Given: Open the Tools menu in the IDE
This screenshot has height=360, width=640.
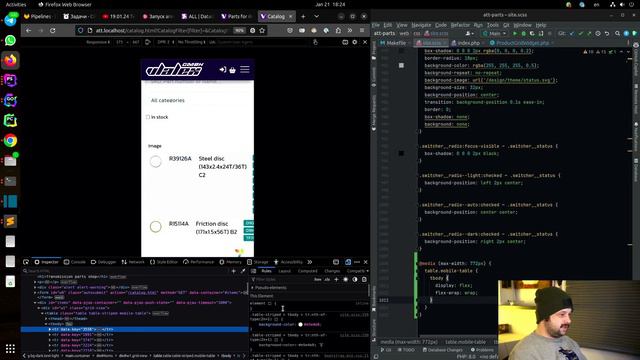Looking at the screenshot, I should click(x=492, y=25).
